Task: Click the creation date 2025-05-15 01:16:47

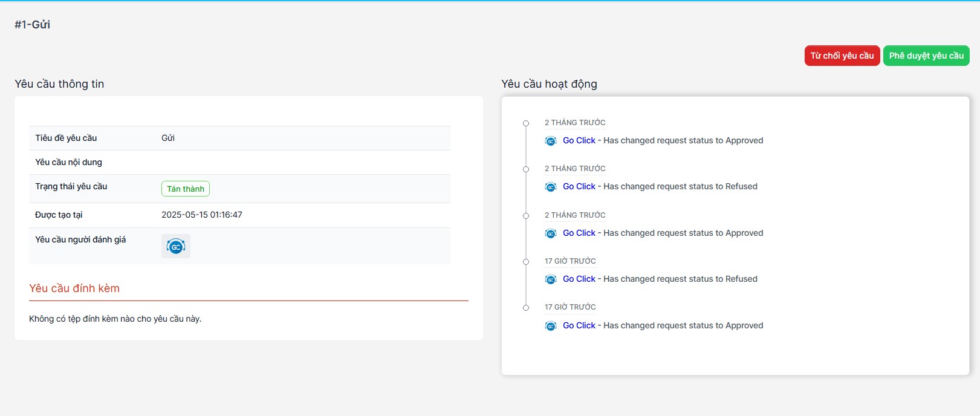Action: 202,215
